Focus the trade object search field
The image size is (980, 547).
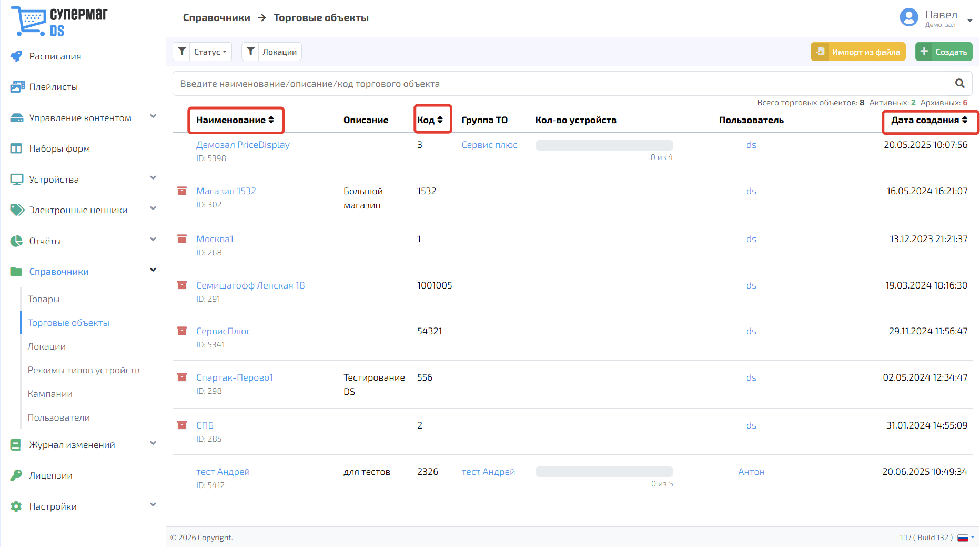560,84
